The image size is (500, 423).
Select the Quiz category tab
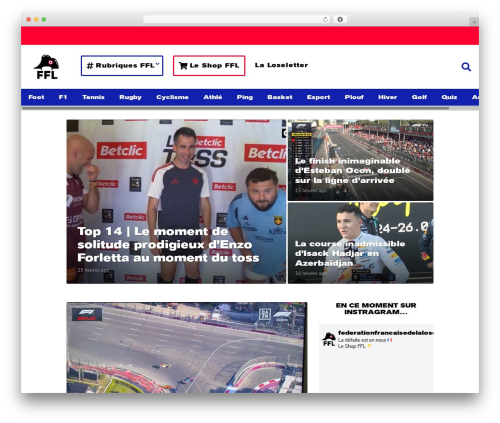coord(449,97)
